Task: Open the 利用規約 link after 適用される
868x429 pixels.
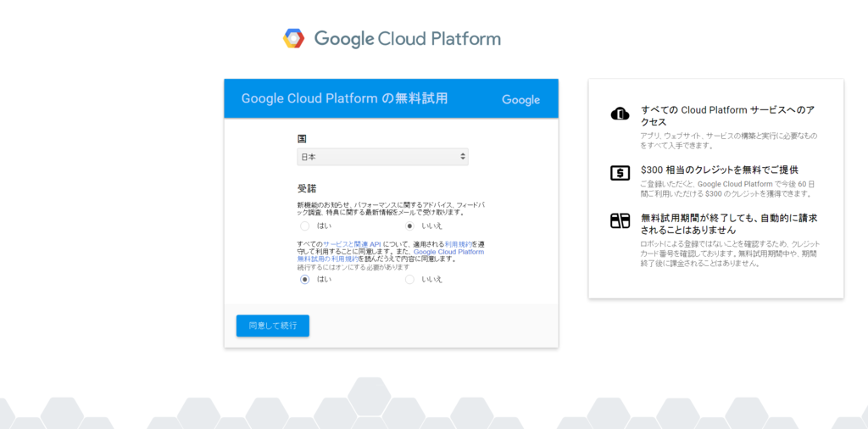Action: pyautogui.click(x=459, y=244)
